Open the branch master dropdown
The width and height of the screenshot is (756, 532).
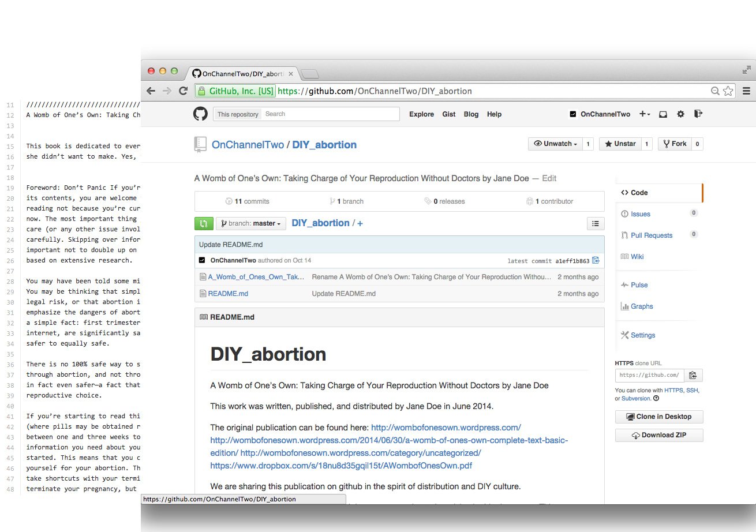251,223
